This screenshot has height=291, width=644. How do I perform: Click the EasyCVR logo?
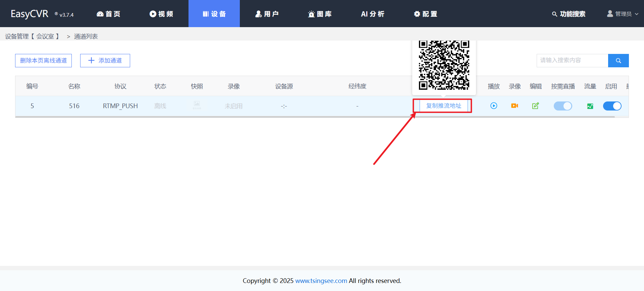[x=30, y=14]
